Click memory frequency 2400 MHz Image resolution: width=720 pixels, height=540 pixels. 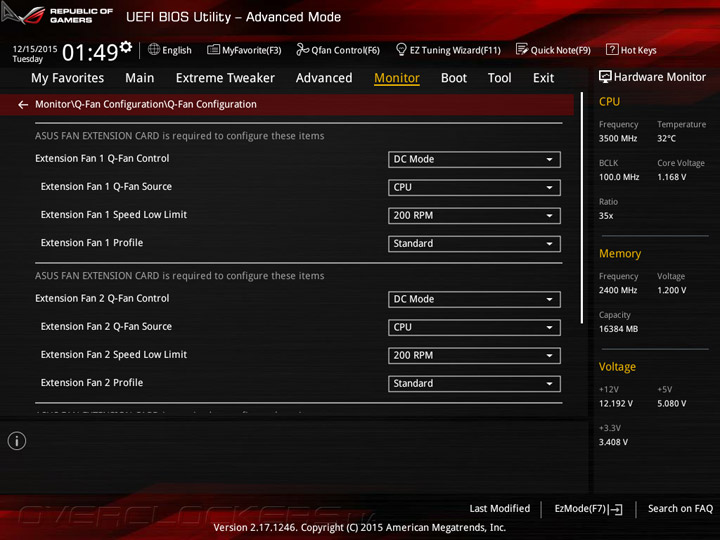[618, 290]
